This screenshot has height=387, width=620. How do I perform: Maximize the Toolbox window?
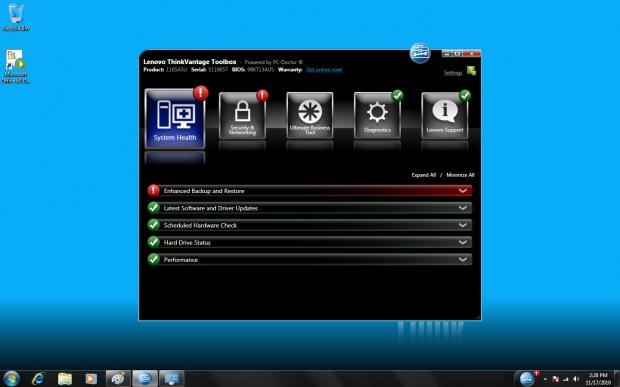[x=457, y=53]
